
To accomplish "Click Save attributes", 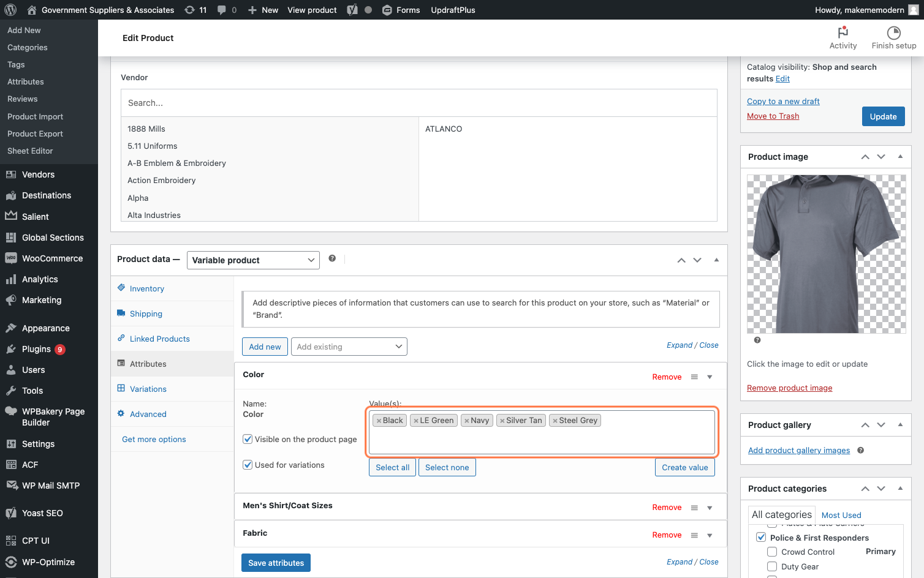I will point(276,563).
